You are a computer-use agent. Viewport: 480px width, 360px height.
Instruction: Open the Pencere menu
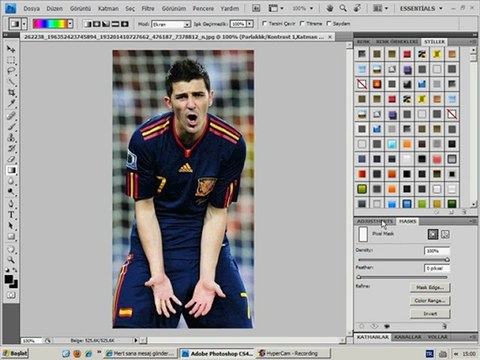[203, 9]
